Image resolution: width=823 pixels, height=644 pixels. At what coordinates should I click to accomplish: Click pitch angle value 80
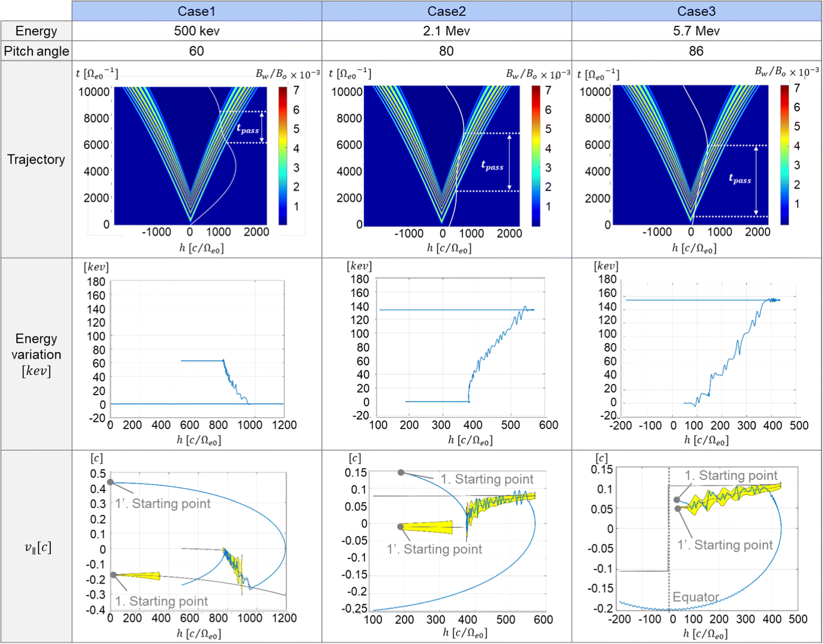pyautogui.click(x=447, y=51)
